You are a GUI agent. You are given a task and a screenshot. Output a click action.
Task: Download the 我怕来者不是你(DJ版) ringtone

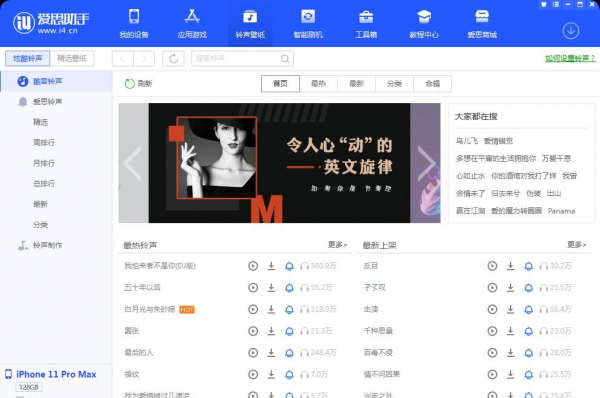271,266
